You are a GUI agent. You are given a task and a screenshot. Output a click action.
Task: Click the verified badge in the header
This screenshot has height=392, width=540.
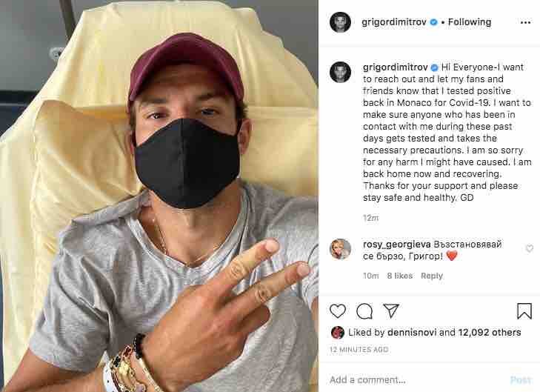[x=434, y=22]
